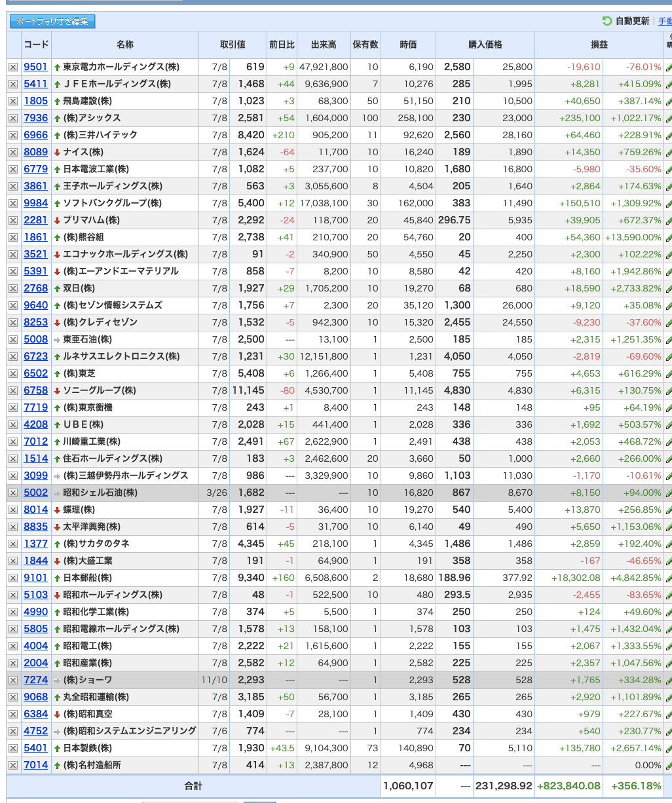Viewport: 672px width, 803px height.
Task: Follow the 9984 code link
Action: click(x=35, y=203)
